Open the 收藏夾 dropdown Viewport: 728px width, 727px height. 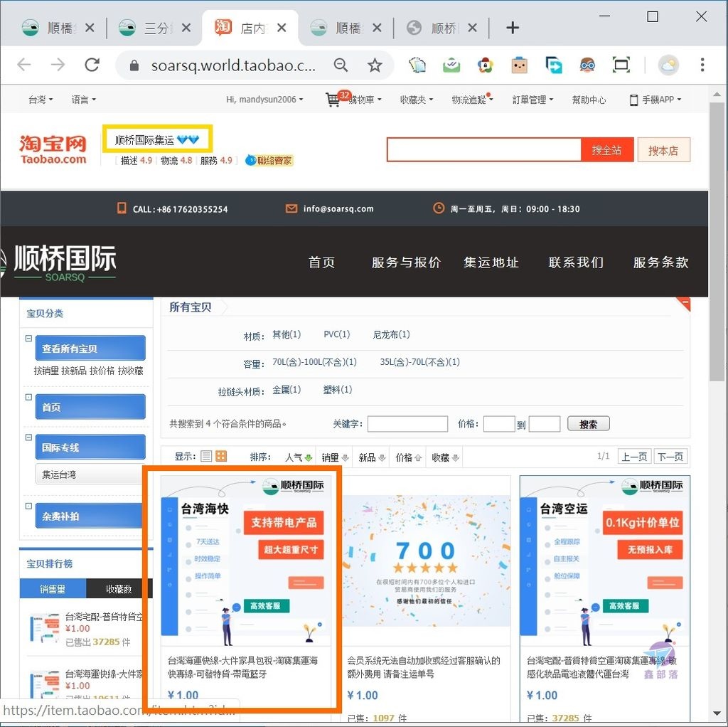(x=417, y=100)
